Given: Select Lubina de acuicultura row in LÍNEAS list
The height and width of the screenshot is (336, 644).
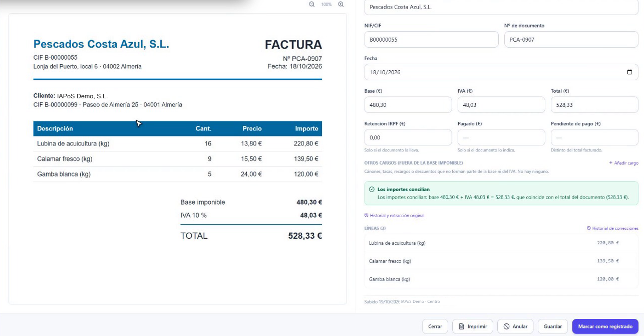Looking at the screenshot, I should [501, 243].
